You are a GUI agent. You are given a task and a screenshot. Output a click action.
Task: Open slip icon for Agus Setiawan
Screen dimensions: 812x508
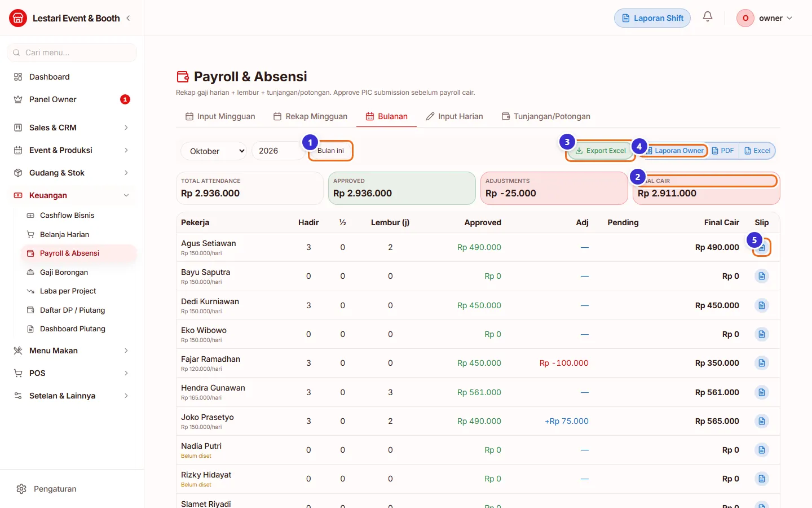click(762, 247)
